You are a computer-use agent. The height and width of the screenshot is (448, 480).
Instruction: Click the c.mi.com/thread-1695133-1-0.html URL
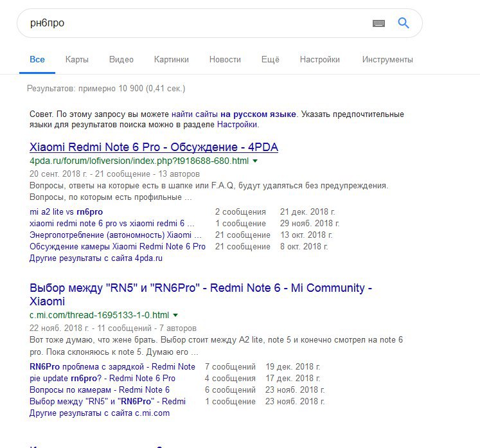click(99, 315)
